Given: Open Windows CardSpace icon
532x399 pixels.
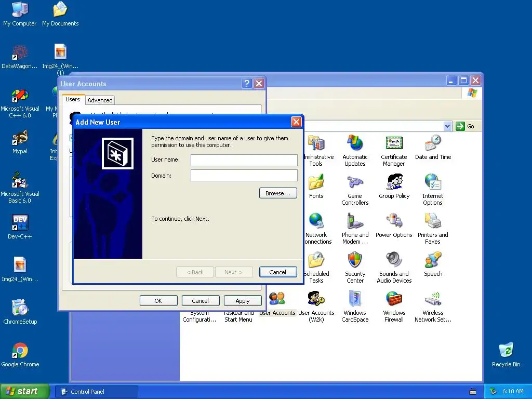Looking at the screenshot, I should (355, 307).
